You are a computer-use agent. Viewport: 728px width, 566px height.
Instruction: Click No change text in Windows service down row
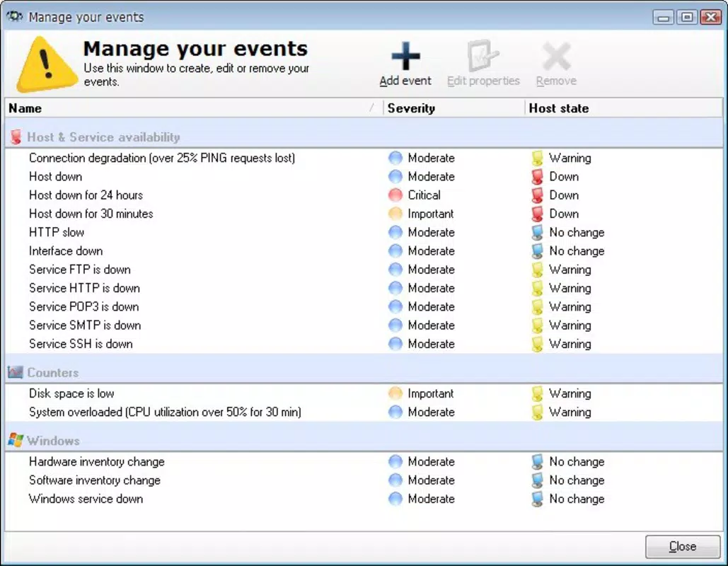pyautogui.click(x=577, y=499)
